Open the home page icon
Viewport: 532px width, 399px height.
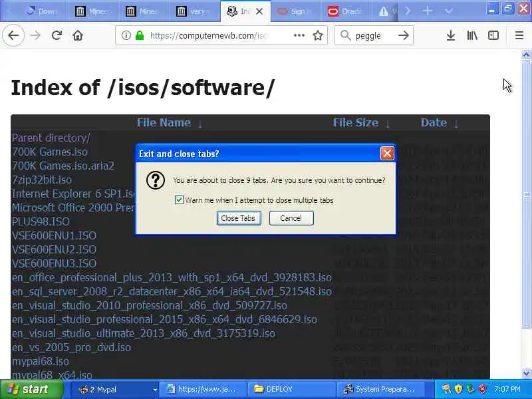pyautogui.click(x=78, y=35)
